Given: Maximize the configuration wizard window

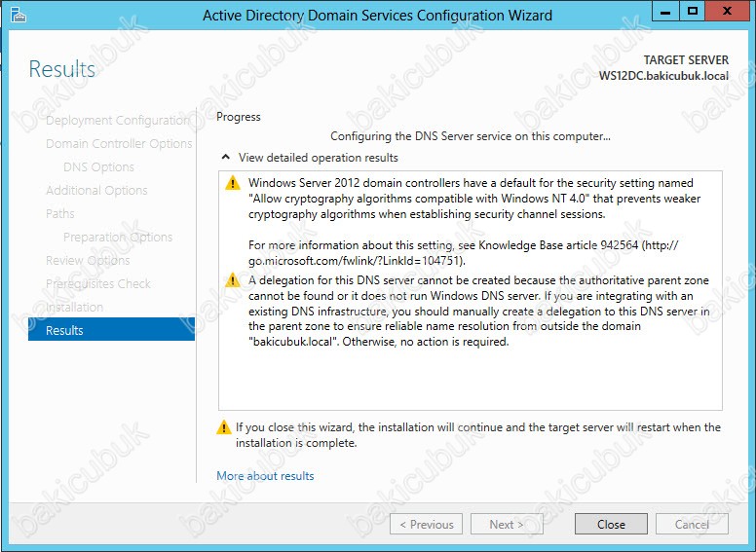Looking at the screenshot, I should pyautogui.click(x=693, y=11).
